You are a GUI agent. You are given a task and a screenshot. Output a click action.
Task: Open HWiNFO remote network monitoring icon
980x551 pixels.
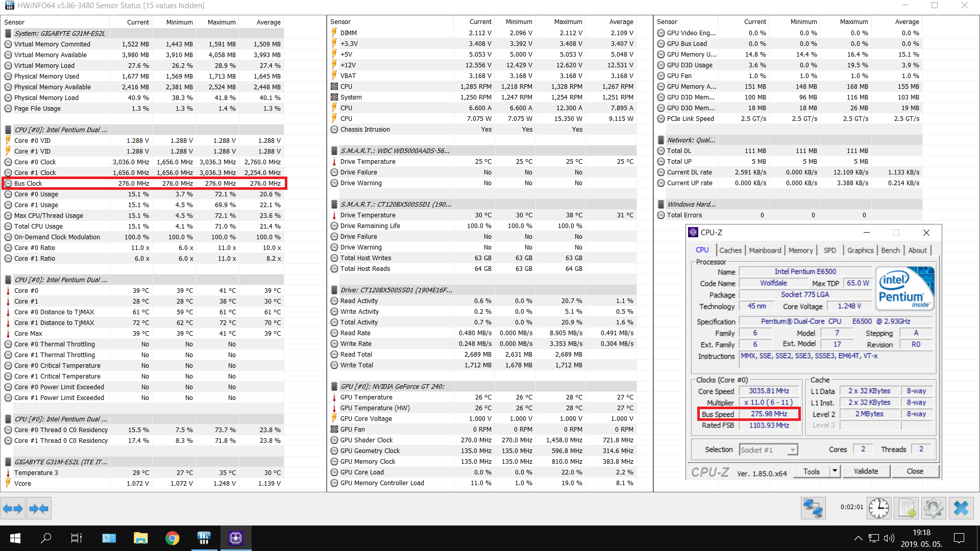tap(813, 508)
